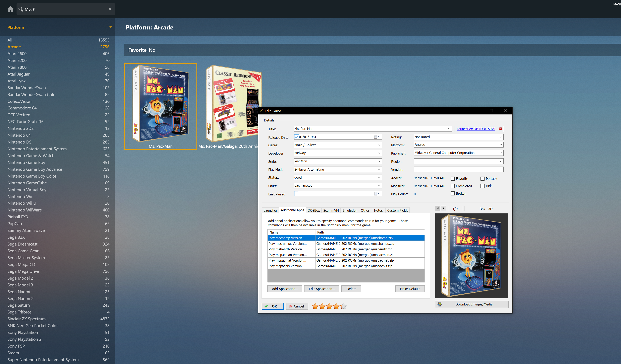Image resolution: width=621 pixels, height=364 pixels.
Task: Click the search text field
Action: [65, 9]
